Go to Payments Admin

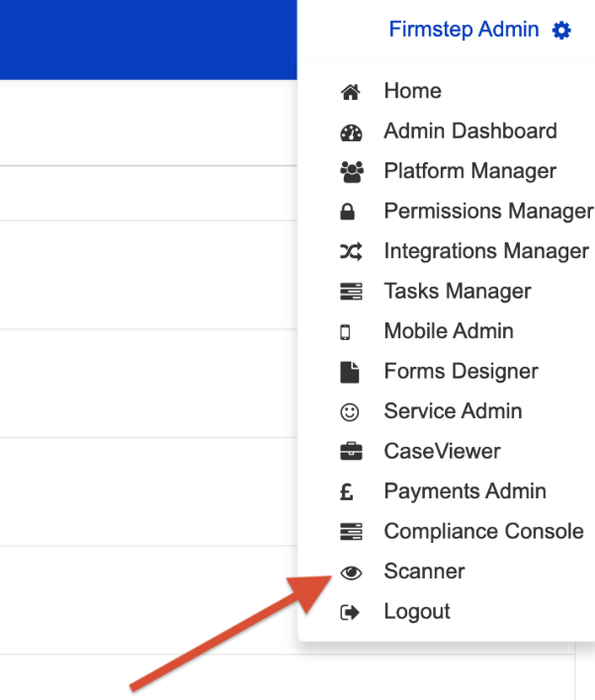pyautogui.click(x=466, y=491)
